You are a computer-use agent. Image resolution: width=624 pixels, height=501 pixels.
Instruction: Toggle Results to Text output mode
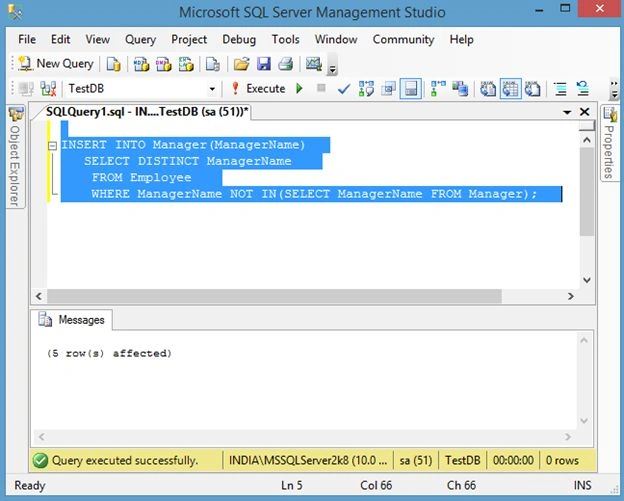click(x=488, y=89)
